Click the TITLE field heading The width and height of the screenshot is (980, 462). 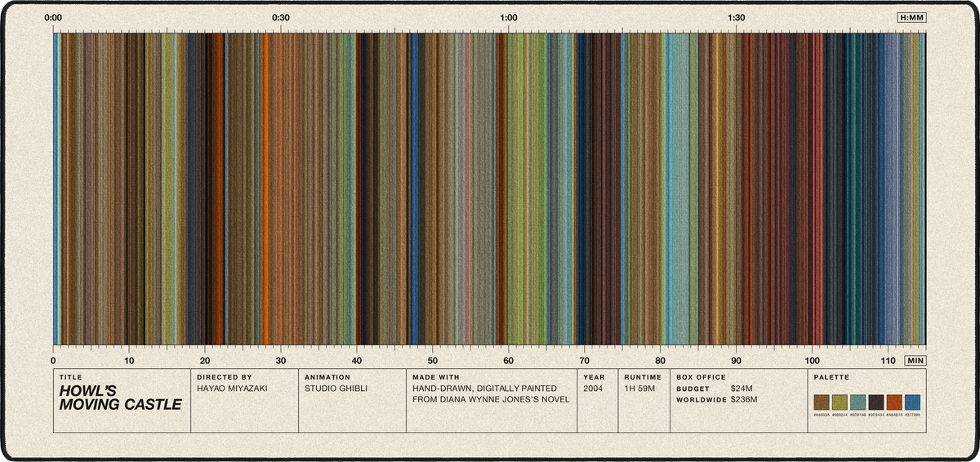pyautogui.click(x=71, y=377)
